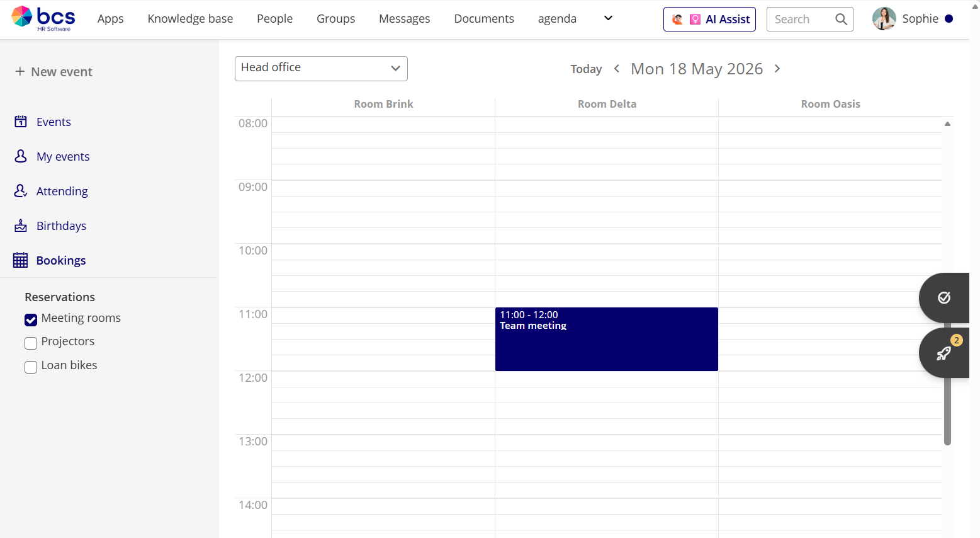Expand the top navigation overflow chevron

tap(608, 18)
